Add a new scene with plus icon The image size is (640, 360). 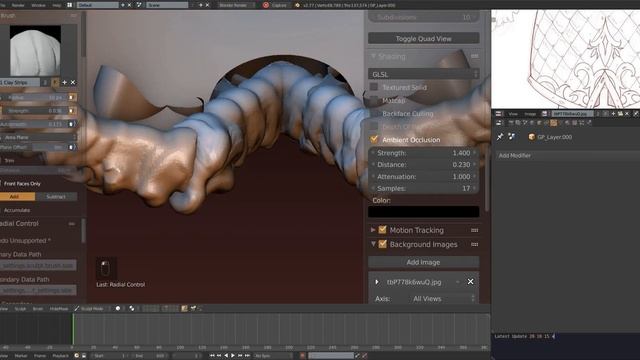(200, 5)
